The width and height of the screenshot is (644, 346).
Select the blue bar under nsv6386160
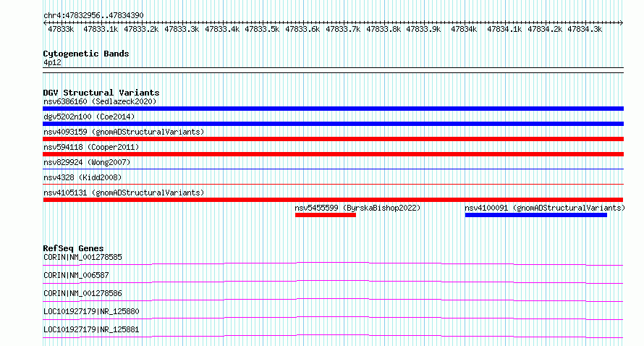(333, 109)
